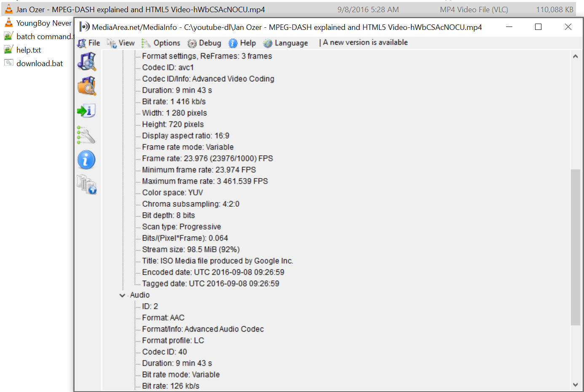Click the Export green-arrow sidebar icon
584x392 pixels.
tap(87, 111)
